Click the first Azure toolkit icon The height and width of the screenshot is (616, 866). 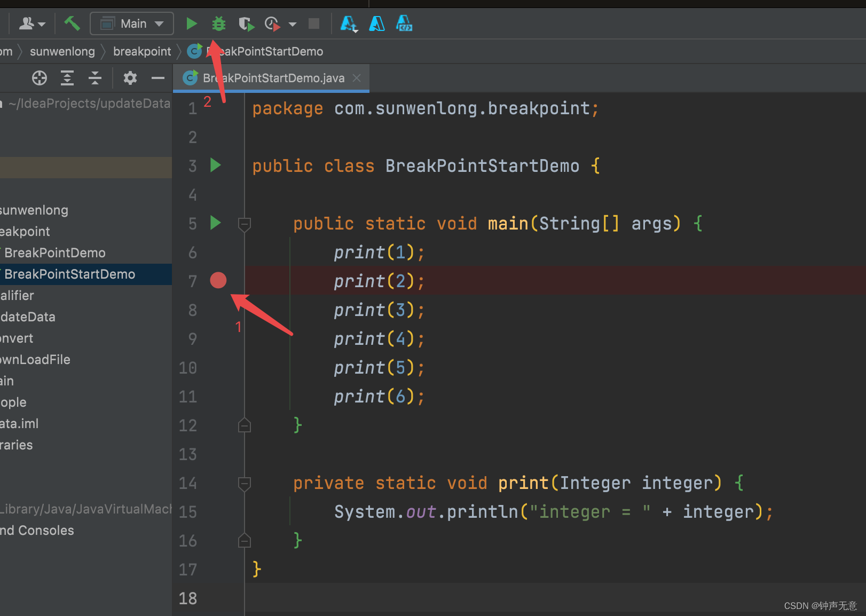point(349,23)
